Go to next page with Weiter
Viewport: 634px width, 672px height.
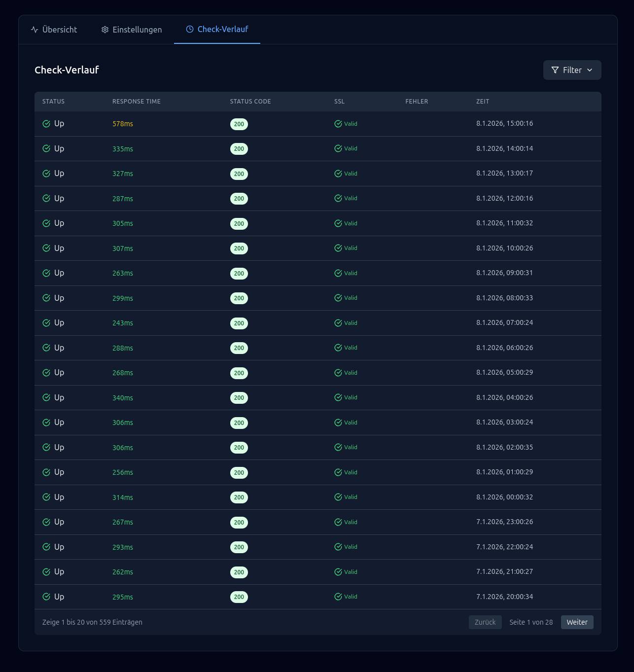tap(577, 622)
